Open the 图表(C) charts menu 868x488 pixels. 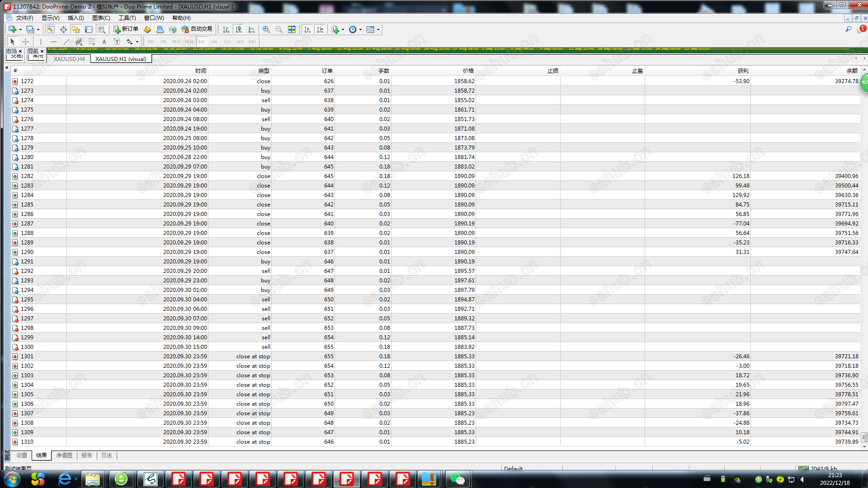click(x=101, y=18)
